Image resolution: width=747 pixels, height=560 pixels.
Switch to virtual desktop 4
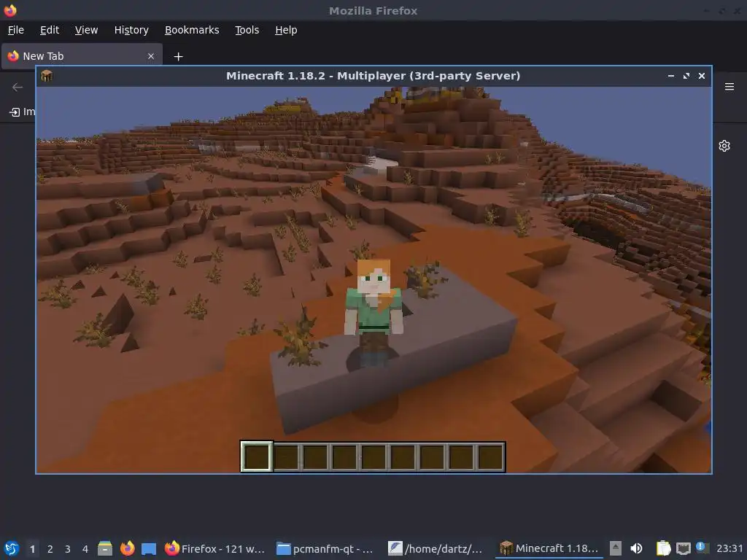click(x=85, y=549)
